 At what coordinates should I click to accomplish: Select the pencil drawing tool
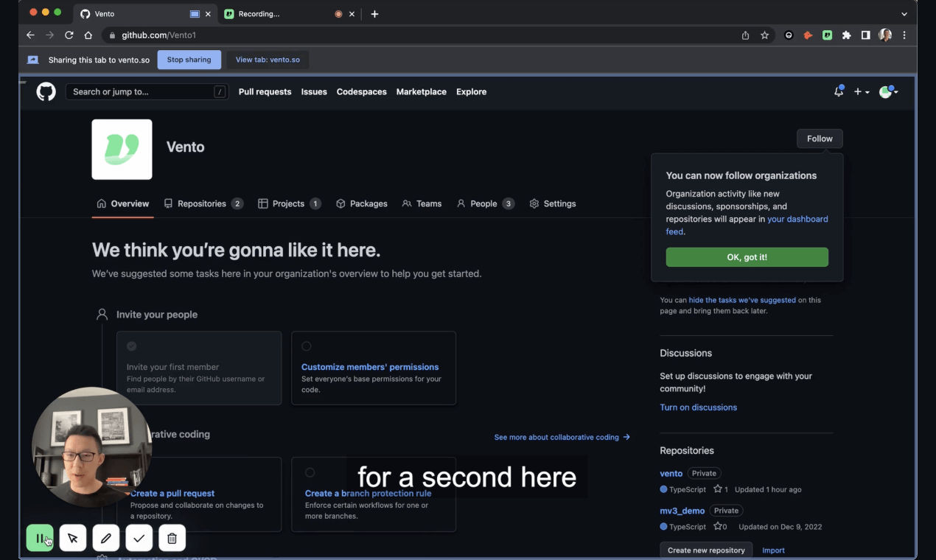click(106, 539)
